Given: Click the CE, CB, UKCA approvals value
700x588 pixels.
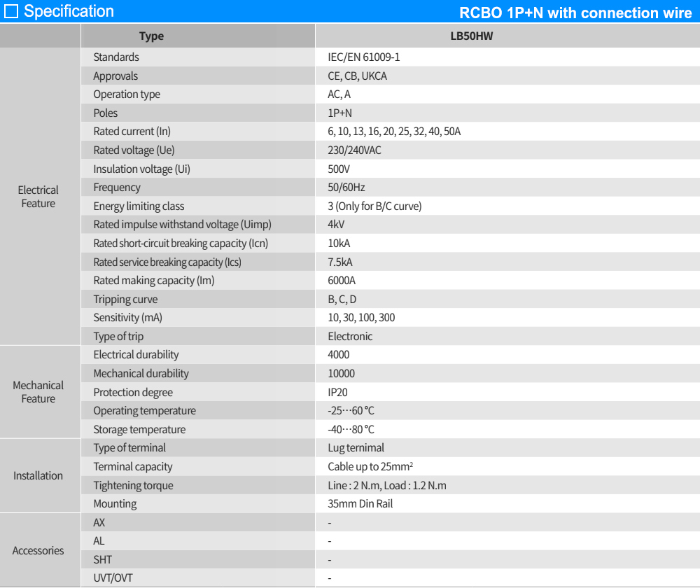Looking at the screenshot, I should point(357,76).
